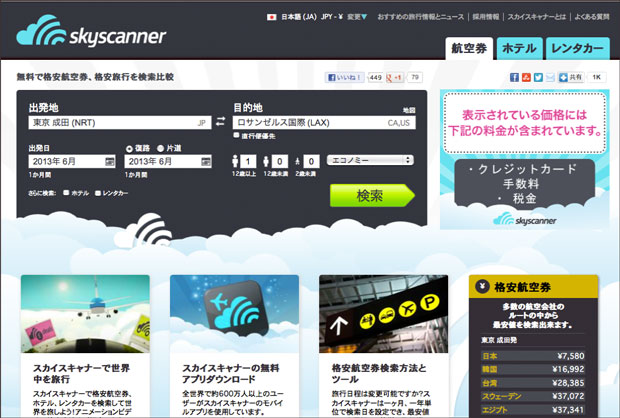Open the よくある質問 FAQ link
The width and height of the screenshot is (620, 418).
[592, 17]
